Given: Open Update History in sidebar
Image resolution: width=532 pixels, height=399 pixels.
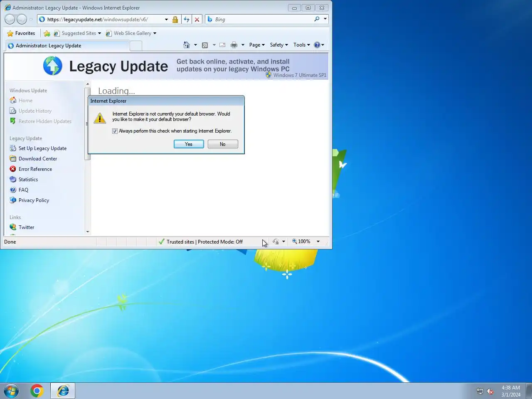Looking at the screenshot, I should 35,111.
